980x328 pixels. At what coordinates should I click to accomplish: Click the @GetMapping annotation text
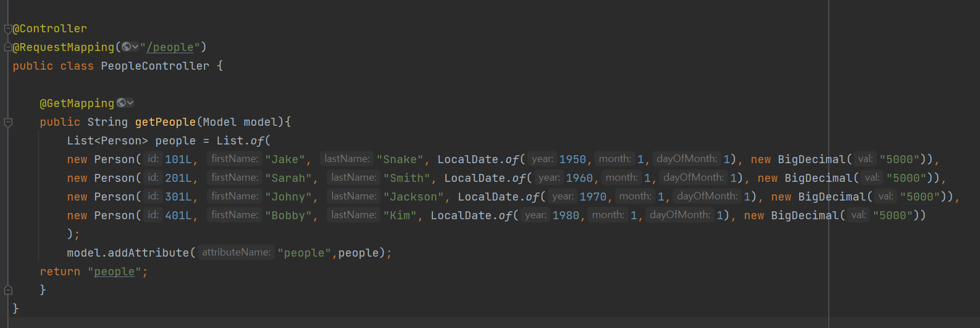(x=77, y=103)
